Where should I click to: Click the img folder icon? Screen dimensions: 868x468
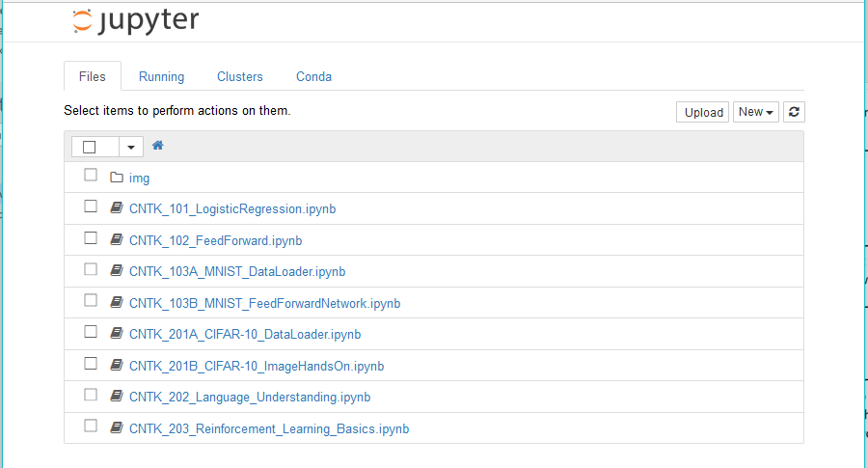[117, 178]
